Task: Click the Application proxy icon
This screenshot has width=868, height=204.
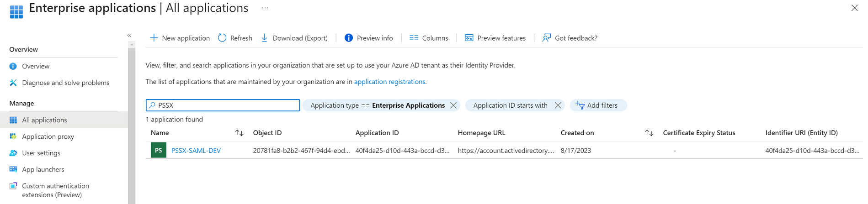Action: [13, 136]
